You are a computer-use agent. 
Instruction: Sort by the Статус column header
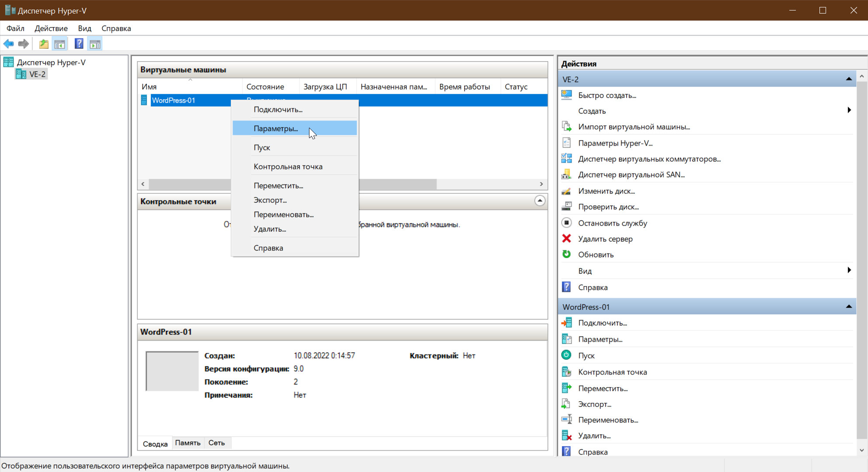pyautogui.click(x=524, y=87)
